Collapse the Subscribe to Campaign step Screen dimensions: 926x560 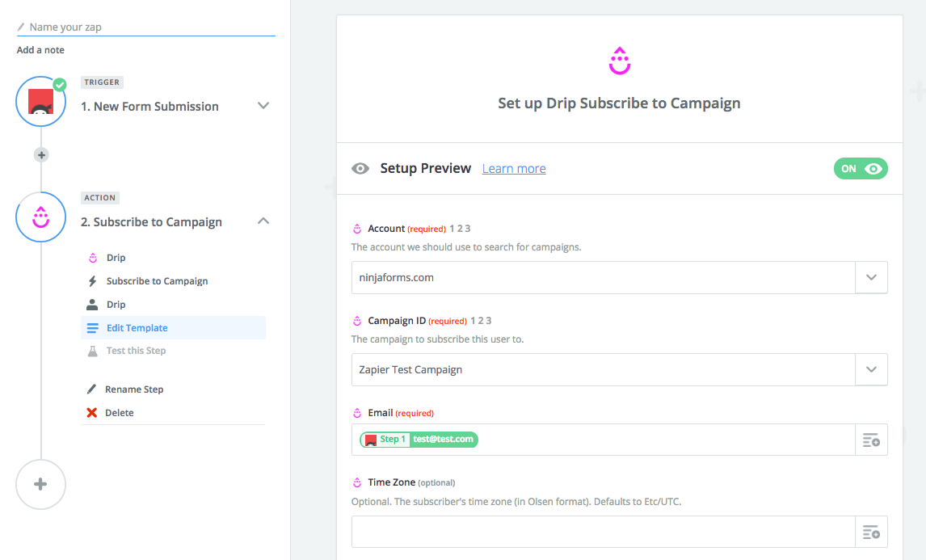tap(263, 221)
